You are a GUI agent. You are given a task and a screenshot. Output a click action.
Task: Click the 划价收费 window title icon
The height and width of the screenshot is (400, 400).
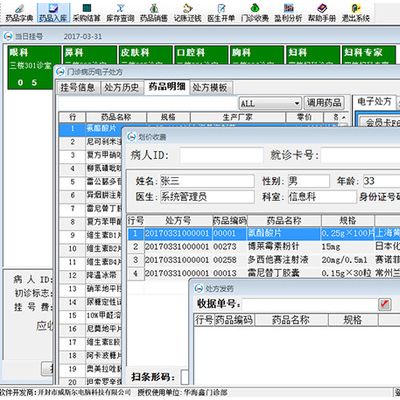pos(132,136)
